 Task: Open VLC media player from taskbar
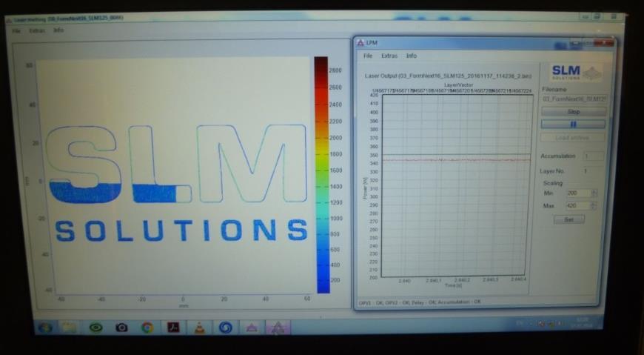click(x=199, y=328)
